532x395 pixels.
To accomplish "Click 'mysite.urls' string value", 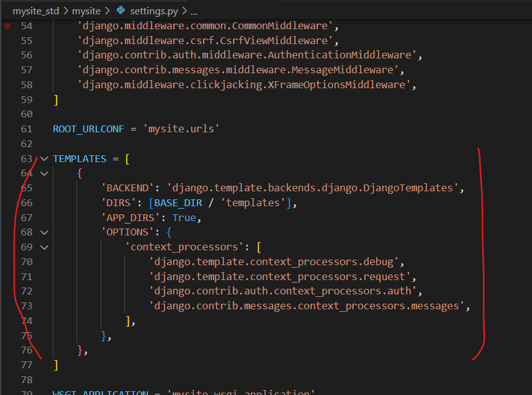I will coord(181,129).
